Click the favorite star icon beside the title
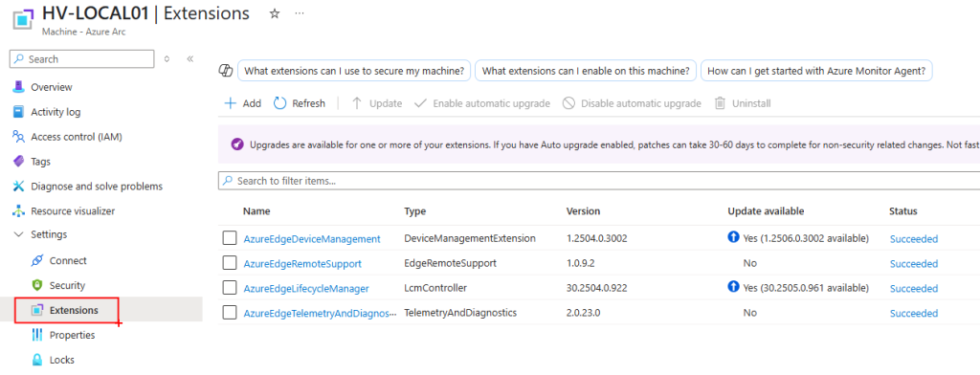This screenshot has height=375, width=980. click(x=275, y=13)
